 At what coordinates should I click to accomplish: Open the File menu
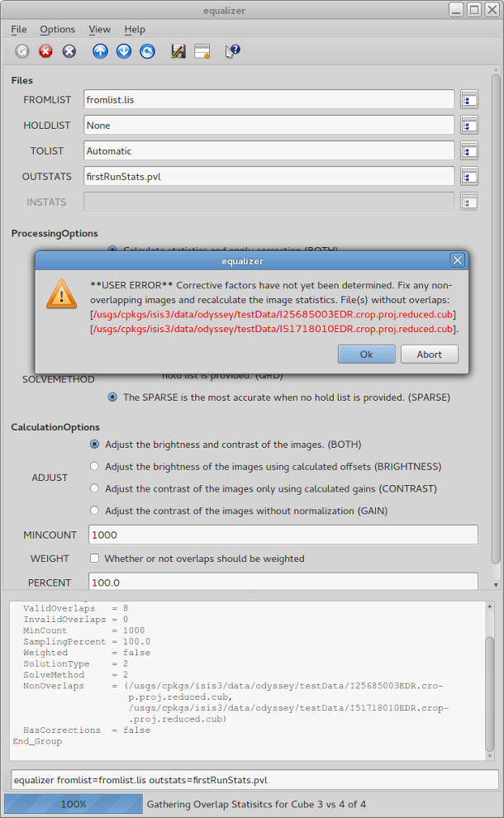[19, 29]
